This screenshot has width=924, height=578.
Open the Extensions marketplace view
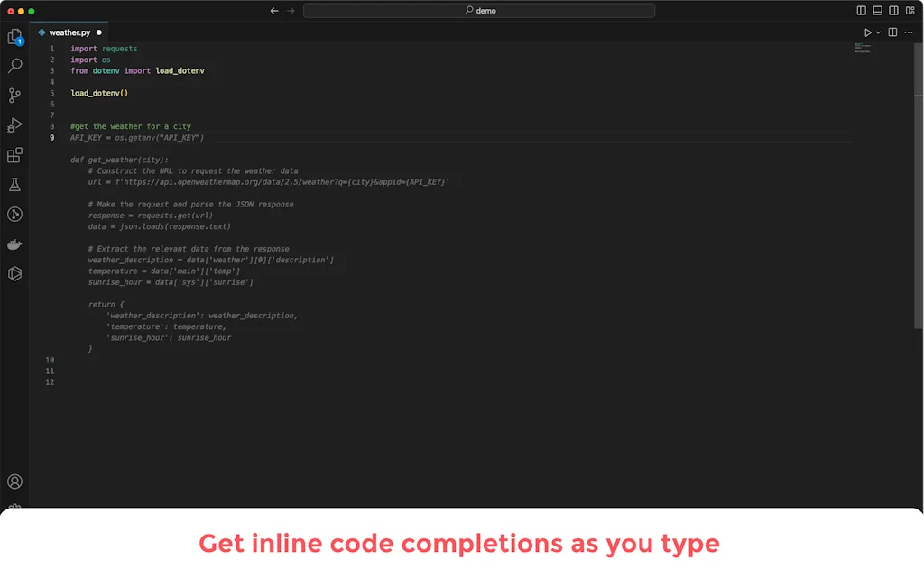14,154
